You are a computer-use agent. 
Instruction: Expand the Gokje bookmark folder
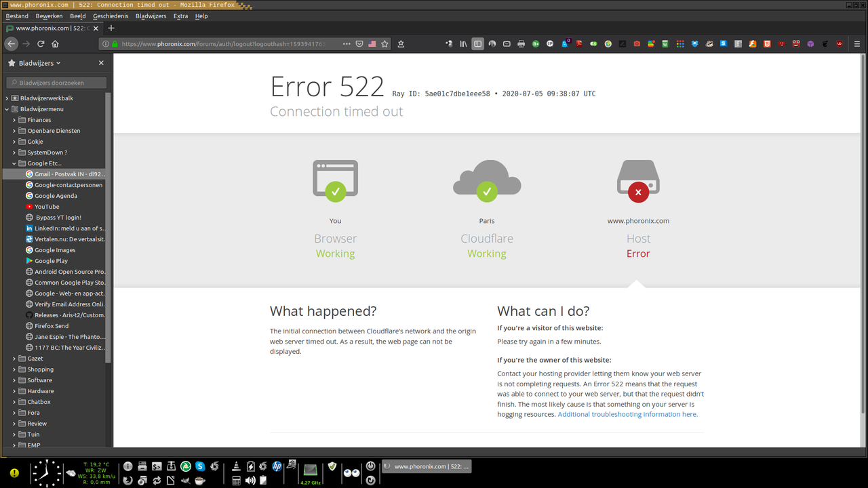[x=14, y=142]
